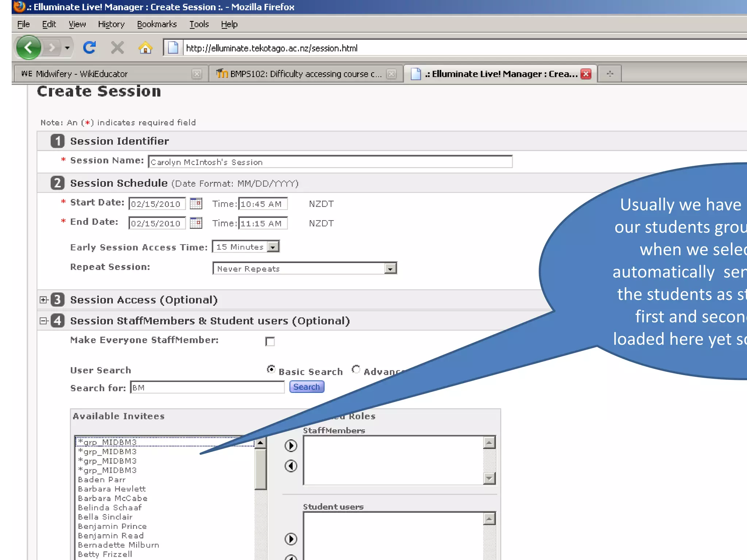Select the Advanced search radio option

tap(356, 369)
